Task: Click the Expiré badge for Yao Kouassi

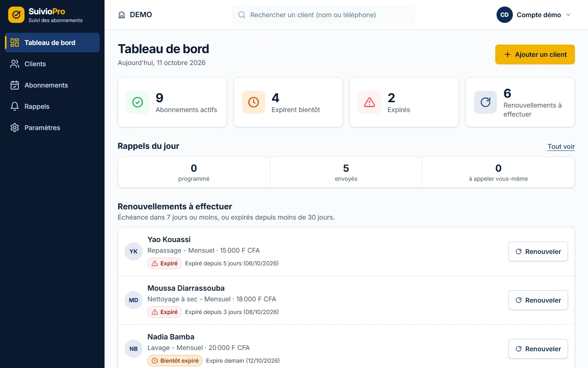Action: click(x=165, y=263)
